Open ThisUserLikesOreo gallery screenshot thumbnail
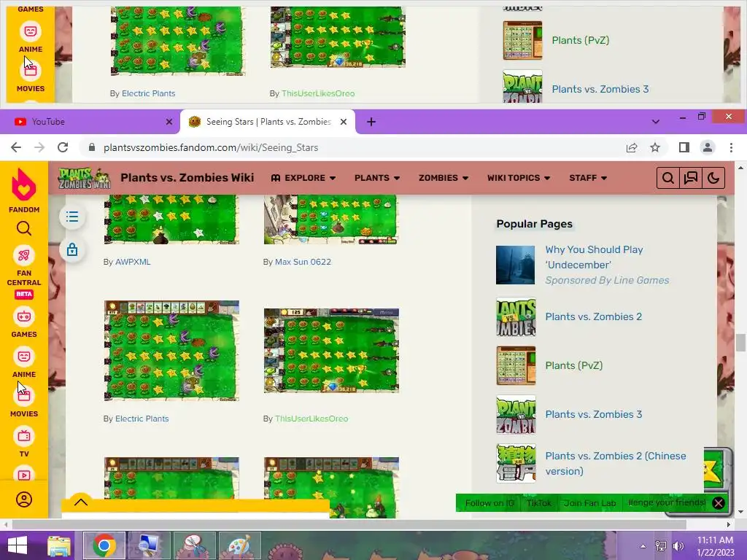The width and height of the screenshot is (747, 560). coord(331,351)
